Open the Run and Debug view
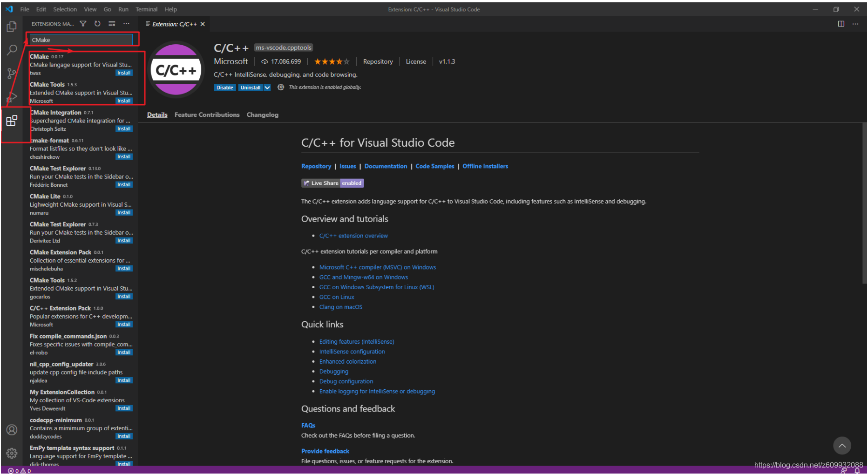Image resolution: width=868 pixels, height=474 pixels. pyautogui.click(x=12, y=97)
